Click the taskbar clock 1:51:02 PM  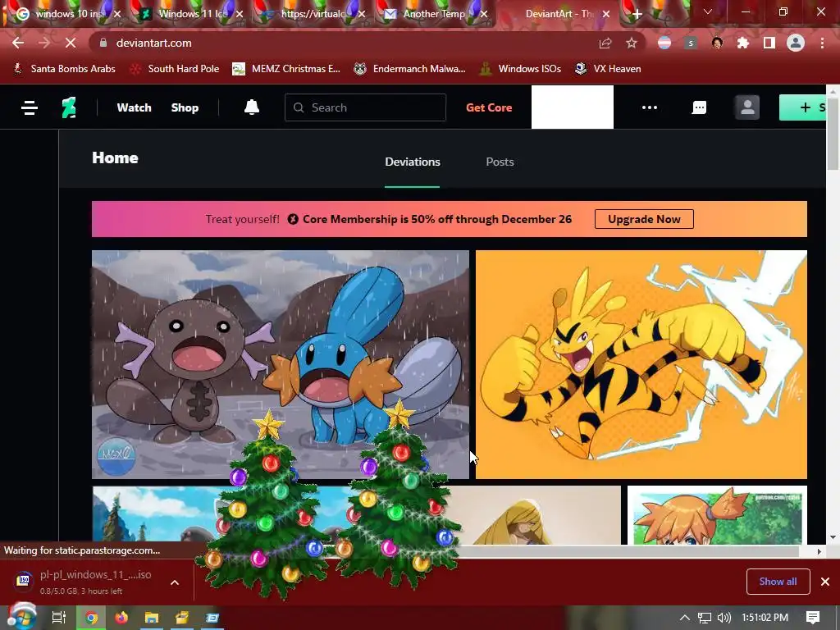765,618
